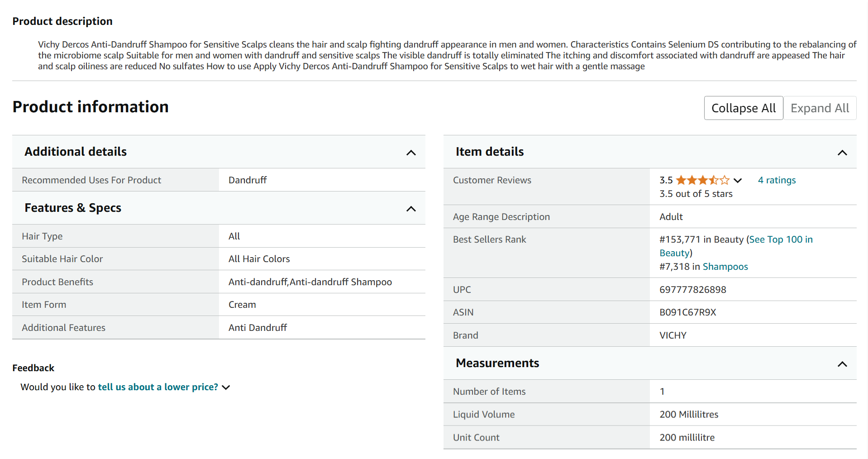
Task: Click the 3.5 star rating icons
Action: 702,180
